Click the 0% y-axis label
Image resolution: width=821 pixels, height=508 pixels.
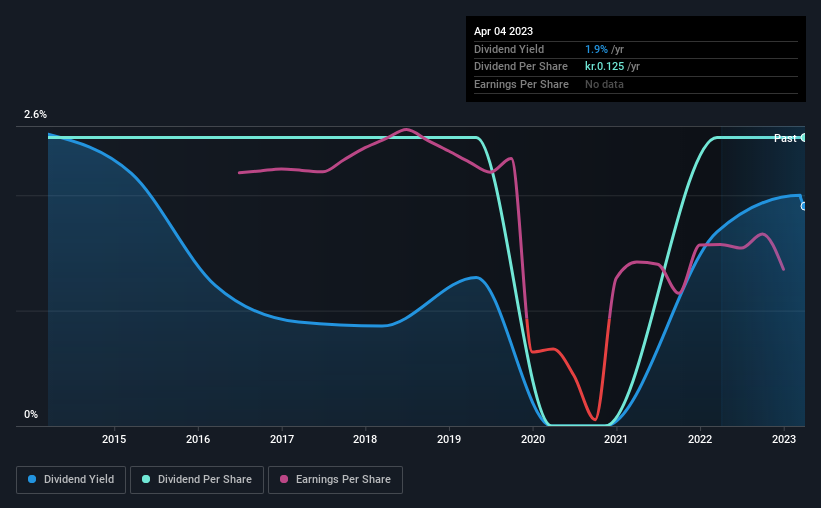coord(31,414)
